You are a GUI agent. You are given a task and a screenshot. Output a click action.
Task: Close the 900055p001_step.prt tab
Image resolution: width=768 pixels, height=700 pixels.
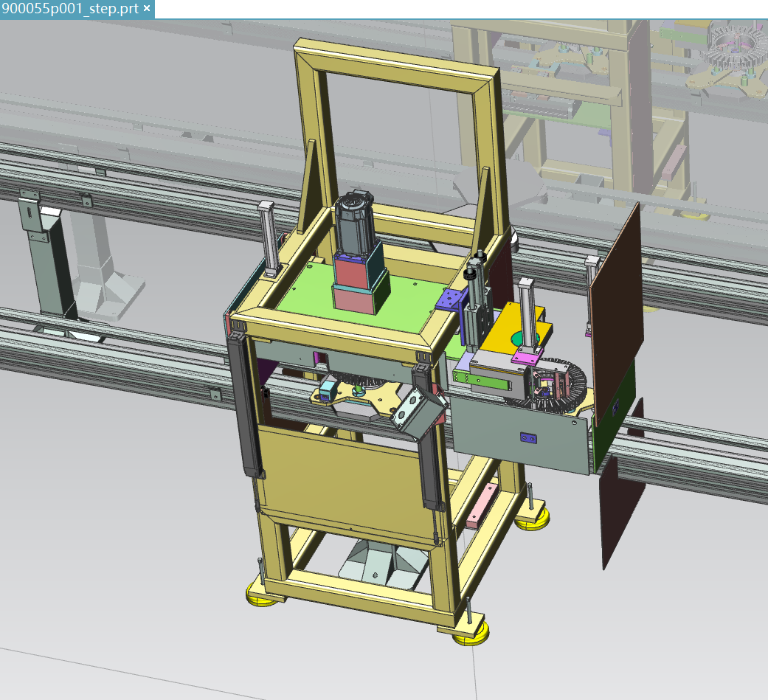click(147, 8)
